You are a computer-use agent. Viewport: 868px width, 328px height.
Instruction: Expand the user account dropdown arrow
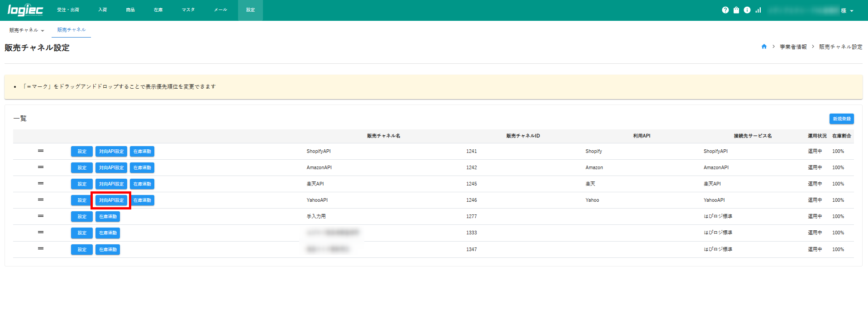852,11
